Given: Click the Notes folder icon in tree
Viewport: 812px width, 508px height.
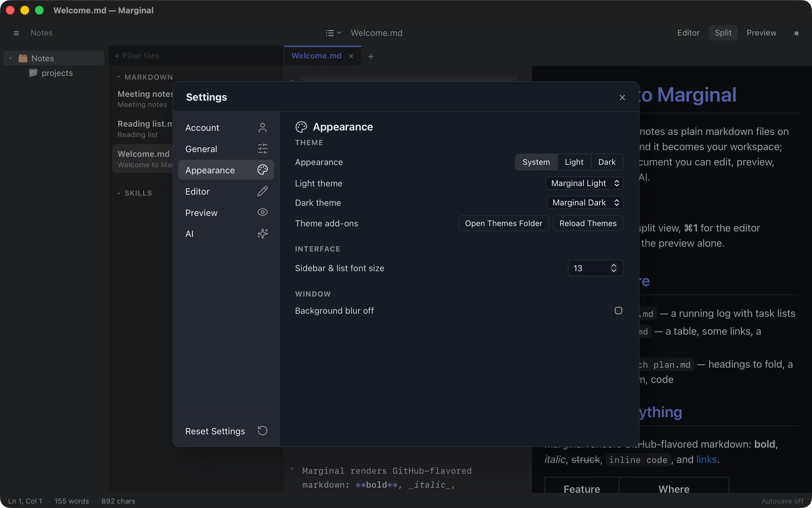Looking at the screenshot, I should tap(23, 58).
